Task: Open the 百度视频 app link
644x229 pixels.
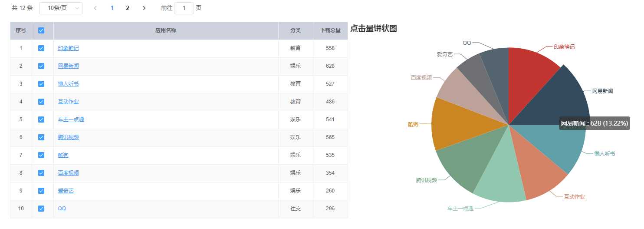Action: click(69, 173)
